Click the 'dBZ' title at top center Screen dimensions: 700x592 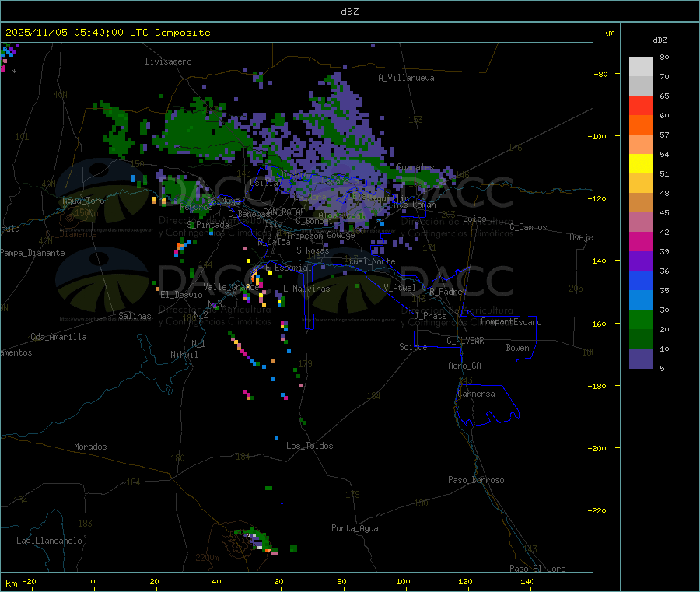point(349,12)
